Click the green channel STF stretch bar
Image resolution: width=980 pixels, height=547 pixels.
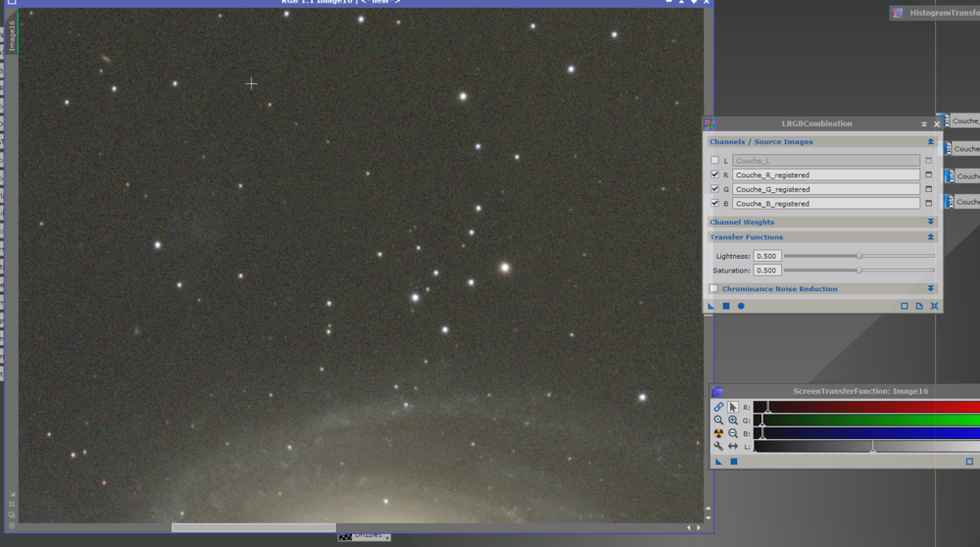pyautogui.click(x=866, y=421)
